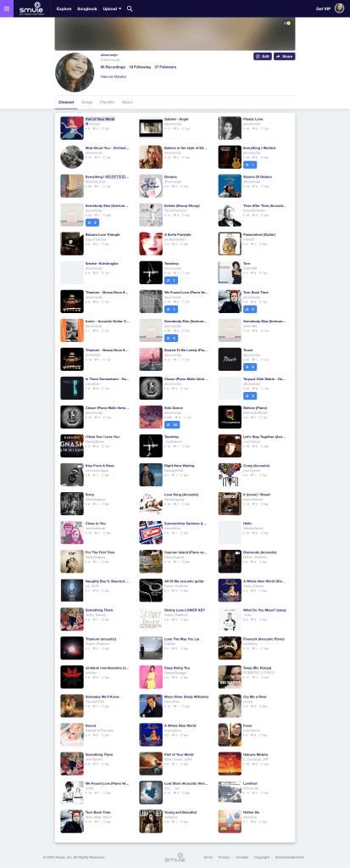The height and width of the screenshot is (868, 350).
Task: Open Explore in the navigation bar
Action: click(x=64, y=8)
